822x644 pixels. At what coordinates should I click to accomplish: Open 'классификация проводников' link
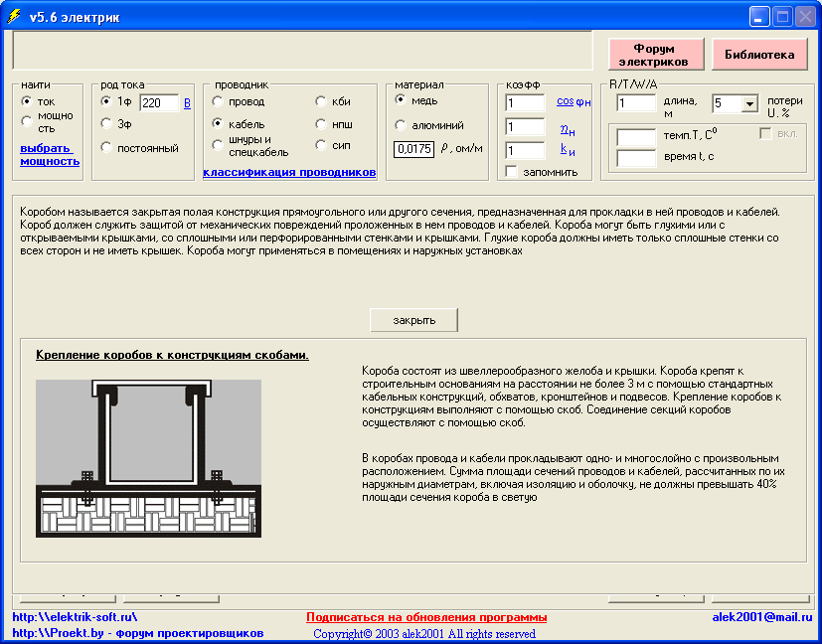coord(289,172)
